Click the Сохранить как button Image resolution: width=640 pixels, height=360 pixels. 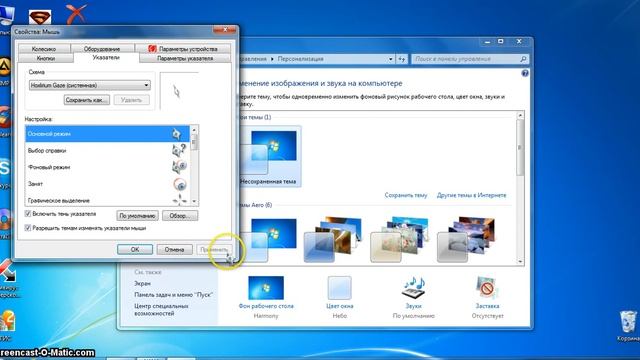pyautogui.click(x=87, y=100)
